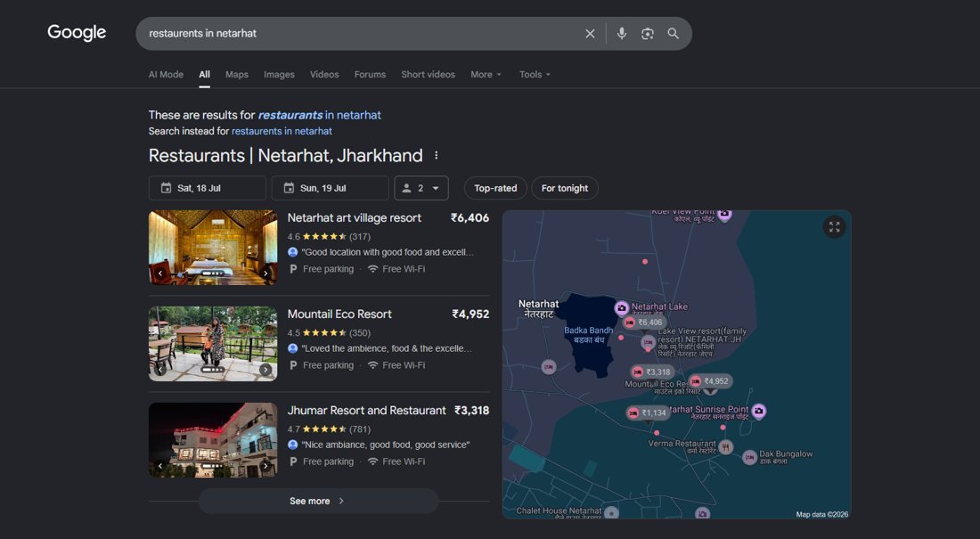Expand the More search categories dropdown
The height and width of the screenshot is (539, 980).
click(486, 75)
